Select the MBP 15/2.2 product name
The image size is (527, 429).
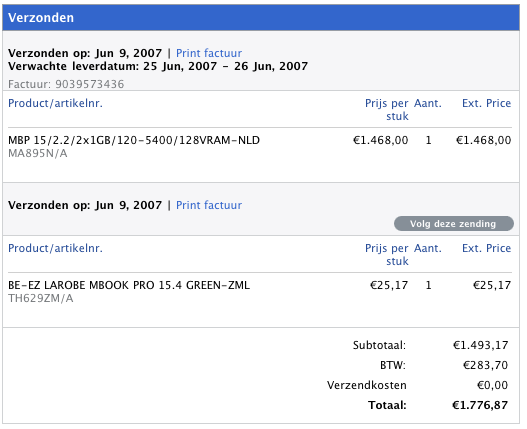tap(134, 140)
